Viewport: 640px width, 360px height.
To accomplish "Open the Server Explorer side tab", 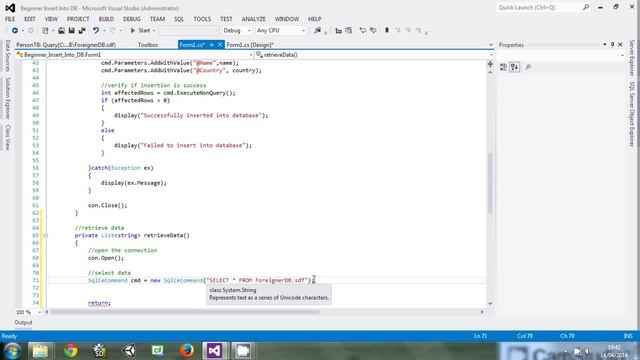I will pyautogui.click(x=632, y=58).
